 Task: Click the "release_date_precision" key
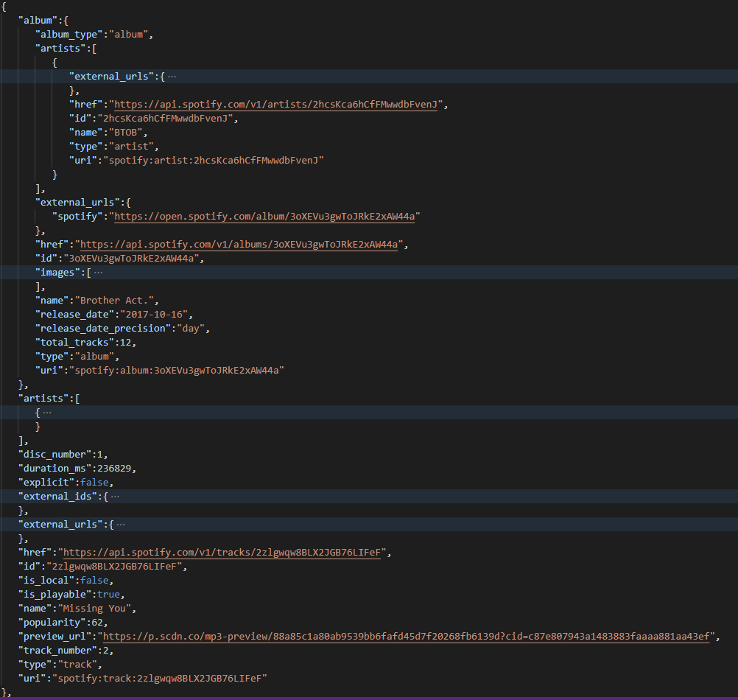coord(103,329)
